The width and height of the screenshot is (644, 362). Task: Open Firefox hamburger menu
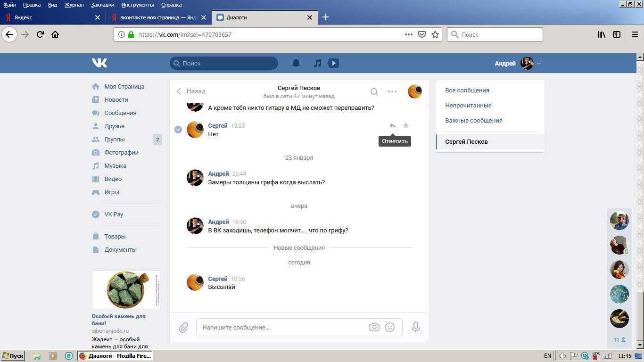pos(635,34)
